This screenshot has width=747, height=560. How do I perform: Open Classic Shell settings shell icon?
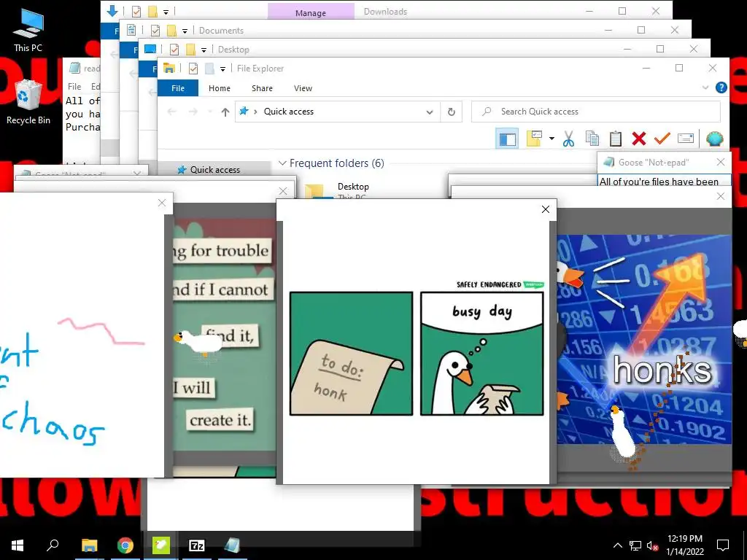point(715,139)
